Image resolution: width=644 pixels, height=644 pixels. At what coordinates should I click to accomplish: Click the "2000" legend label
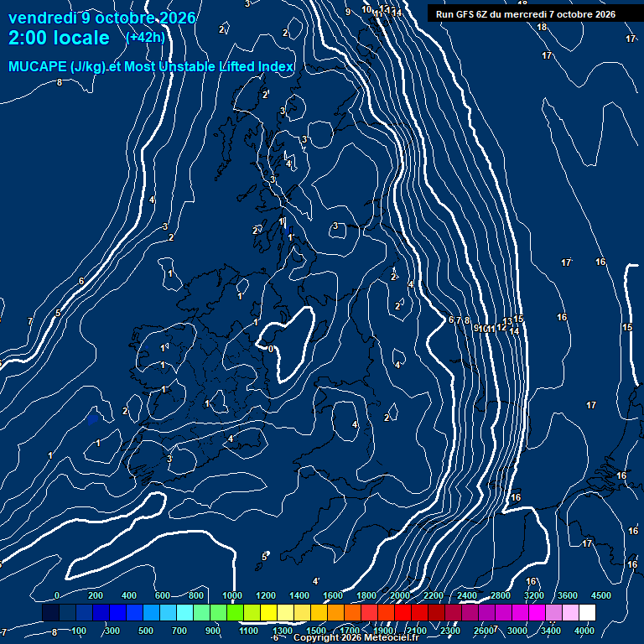coord(400,595)
